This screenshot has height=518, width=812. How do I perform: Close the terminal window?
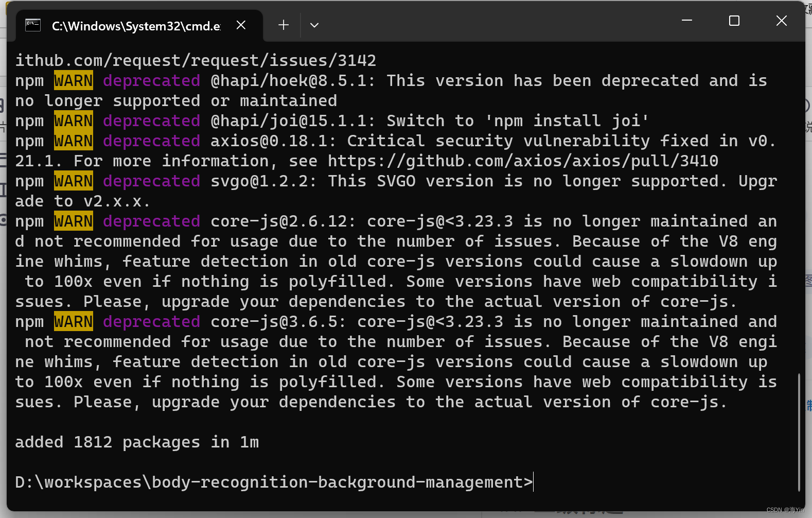click(781, 21)
